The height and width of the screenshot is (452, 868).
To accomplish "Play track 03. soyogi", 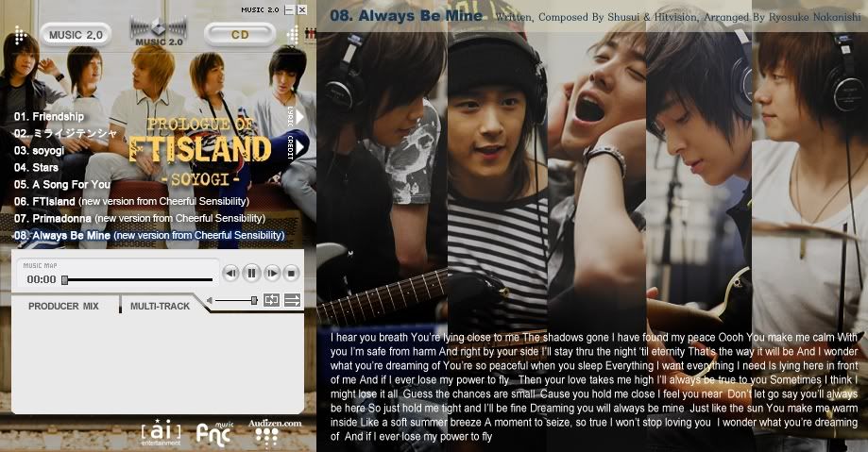I will point(40,150).
